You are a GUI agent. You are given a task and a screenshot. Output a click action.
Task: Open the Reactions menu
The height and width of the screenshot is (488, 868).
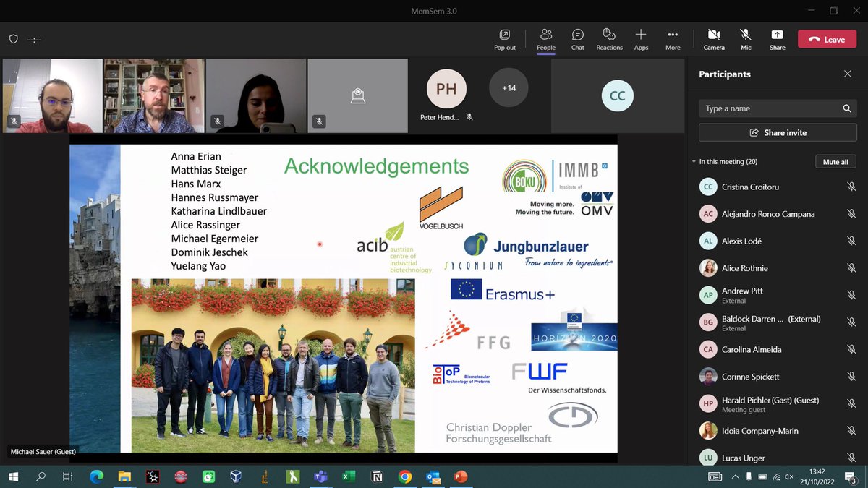(x=609, y=40)
